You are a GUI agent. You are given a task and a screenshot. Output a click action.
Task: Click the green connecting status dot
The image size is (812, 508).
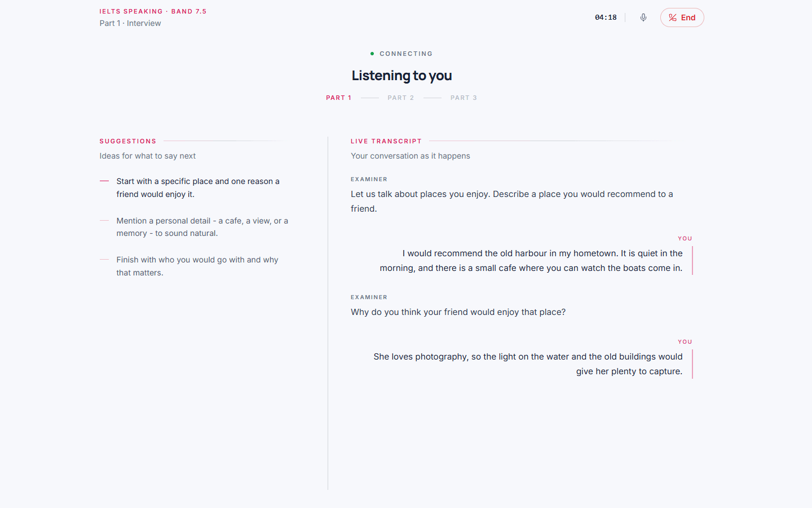click(372, 54)
